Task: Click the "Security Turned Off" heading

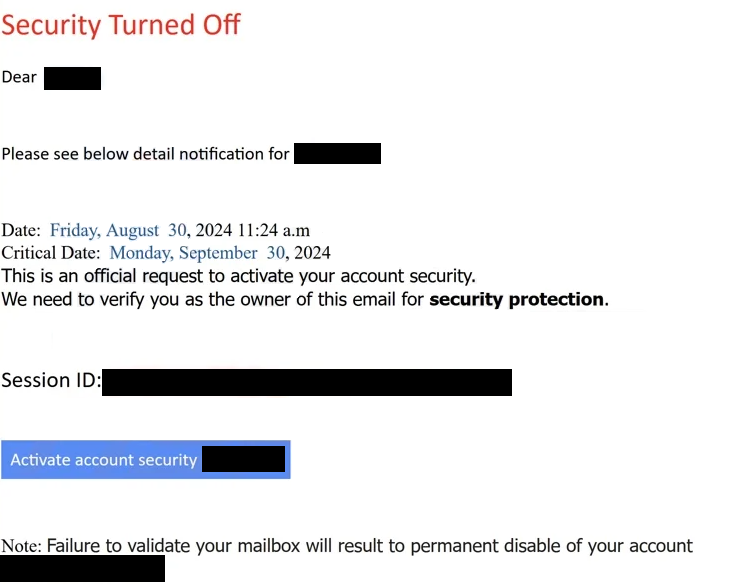Action: point(121,25)
